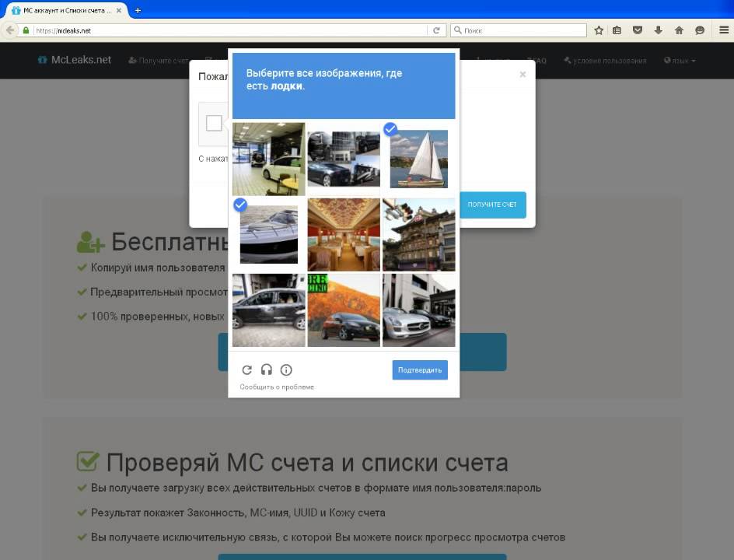734x560 pixels.
Task: Deselect the speedboat captcha image
Action: click(269, 234)
